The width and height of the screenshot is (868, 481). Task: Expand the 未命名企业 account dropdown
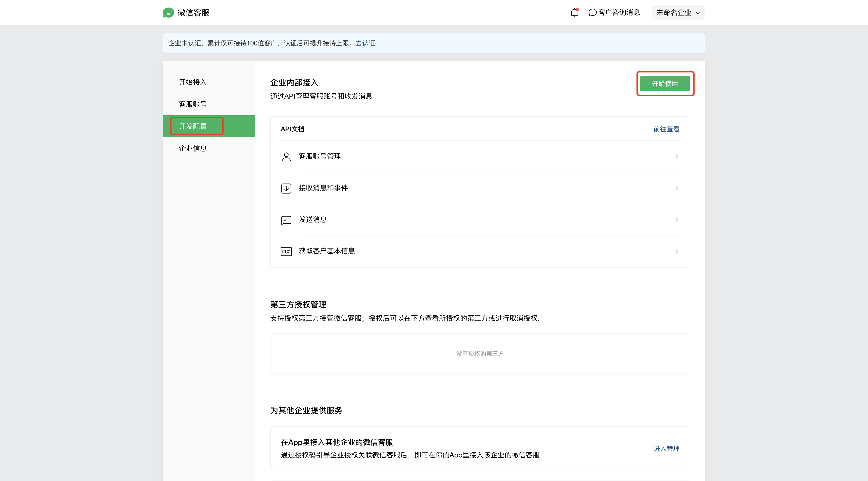coord(678,13)
